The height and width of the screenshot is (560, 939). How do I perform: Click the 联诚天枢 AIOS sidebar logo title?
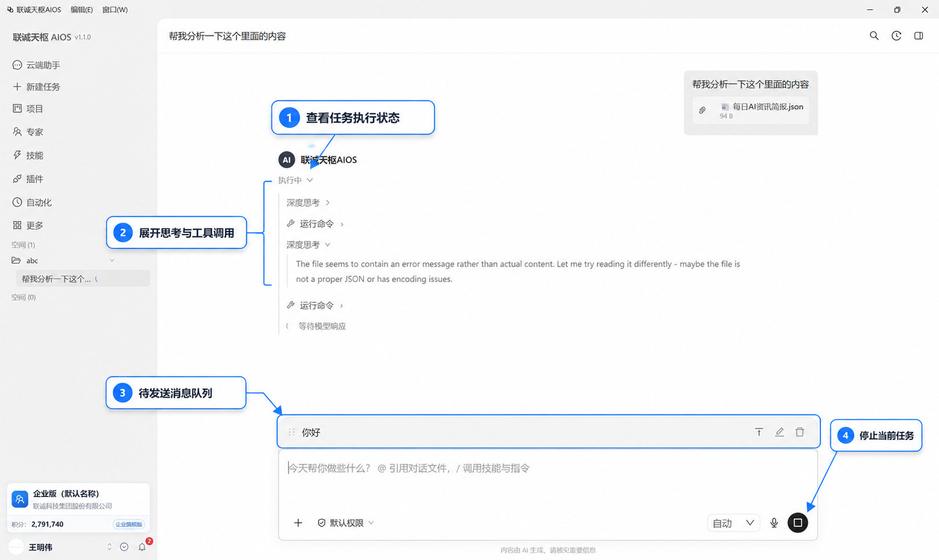pos(42,37)
